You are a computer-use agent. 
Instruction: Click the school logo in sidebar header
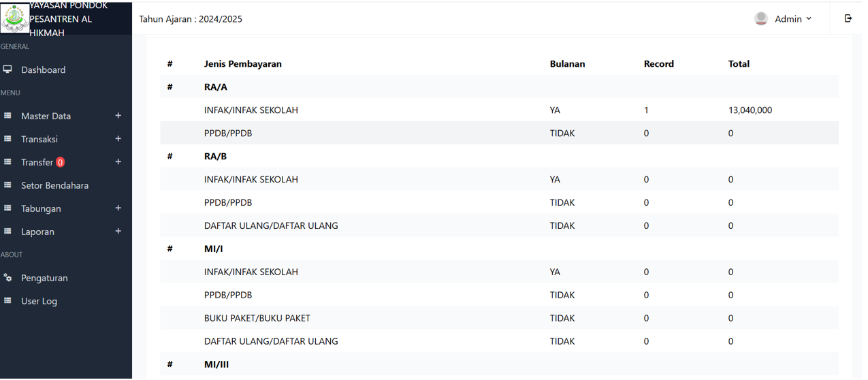point(15,18)
